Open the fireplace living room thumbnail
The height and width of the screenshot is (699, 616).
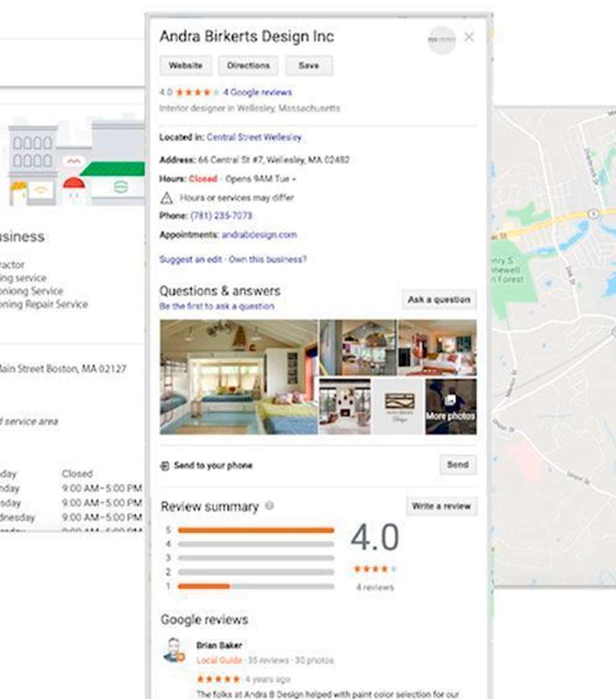coord(344,406)
